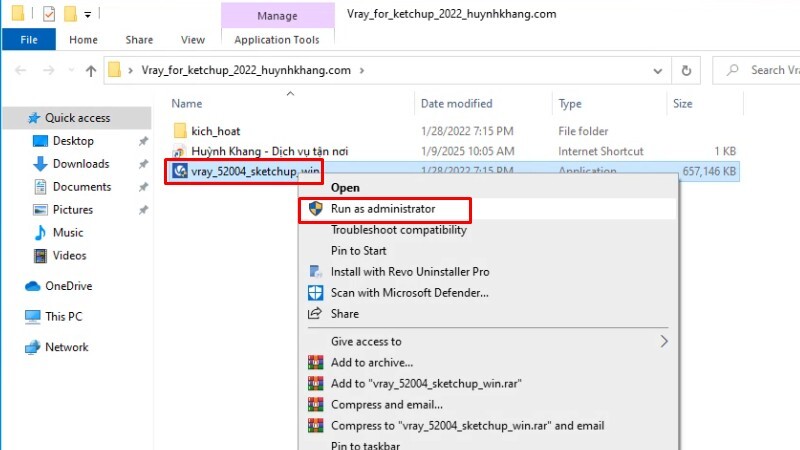Open Customize Quick Access Toolbar dropdown
This screenshot has height=450, width=800.
(x=87, y=15)
